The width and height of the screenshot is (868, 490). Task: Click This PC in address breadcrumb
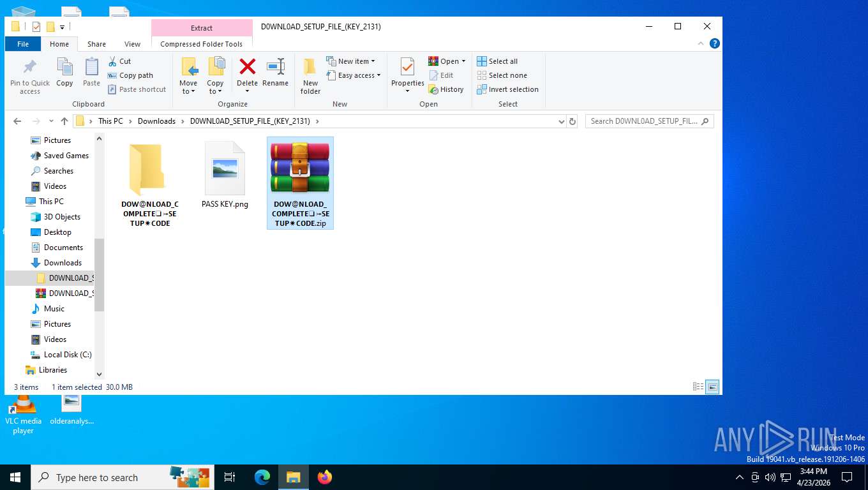pyautogui.click(x=110, y=121)
